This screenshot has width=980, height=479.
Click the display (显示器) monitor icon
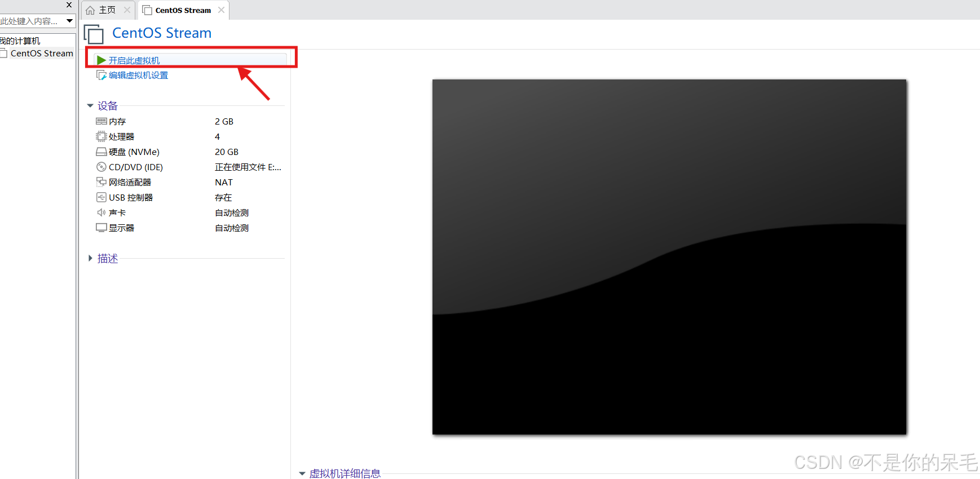(x=101, y=228)
